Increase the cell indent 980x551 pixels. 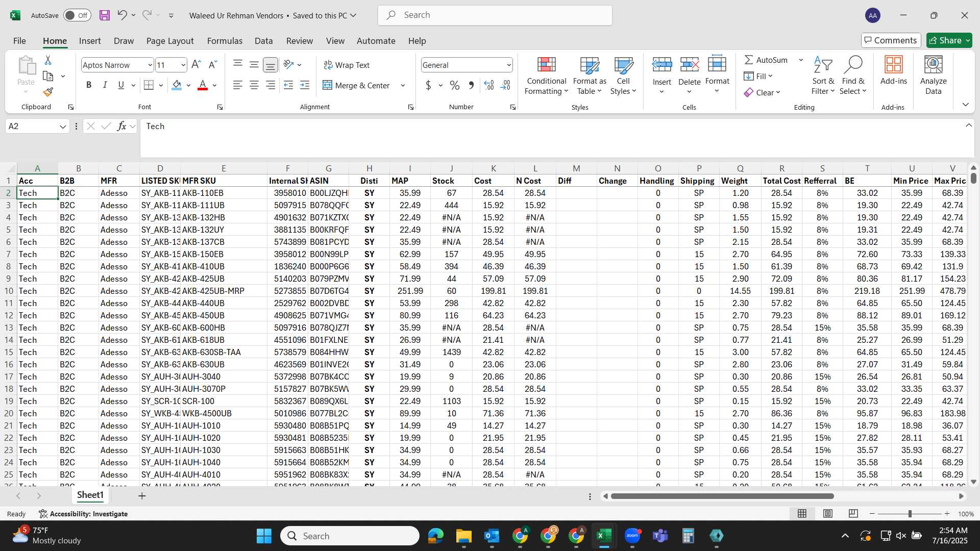coord(305,85)
